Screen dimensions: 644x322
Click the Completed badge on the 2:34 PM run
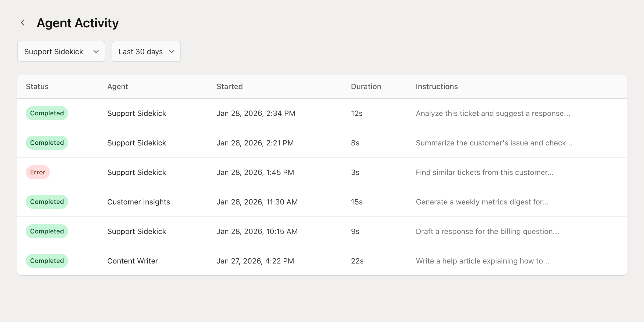click(x=47, y=113)
